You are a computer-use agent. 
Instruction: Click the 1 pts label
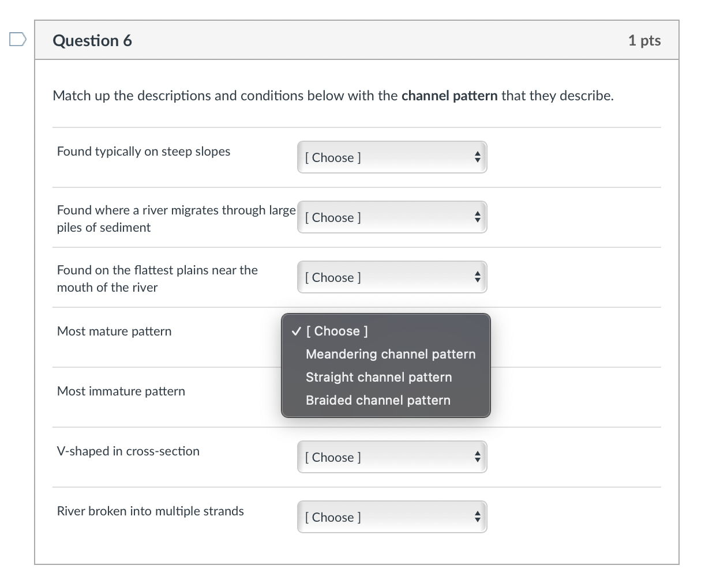point(644,40)
